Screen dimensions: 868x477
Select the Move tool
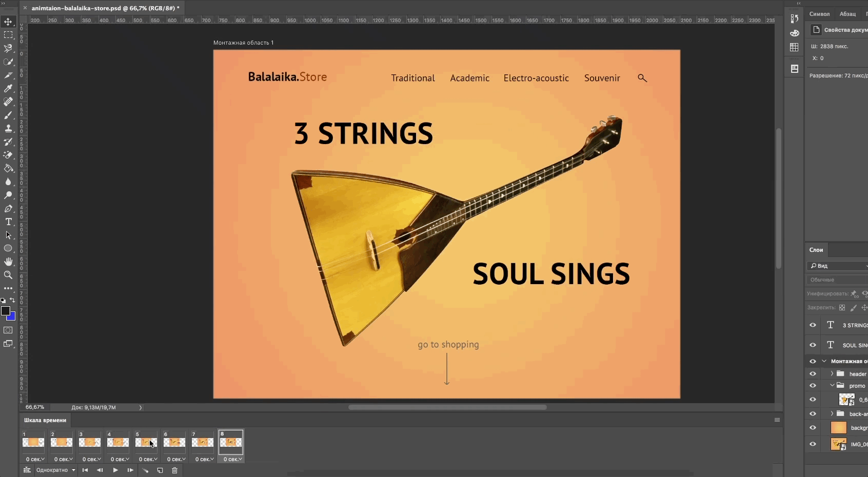tap(8, 22)
